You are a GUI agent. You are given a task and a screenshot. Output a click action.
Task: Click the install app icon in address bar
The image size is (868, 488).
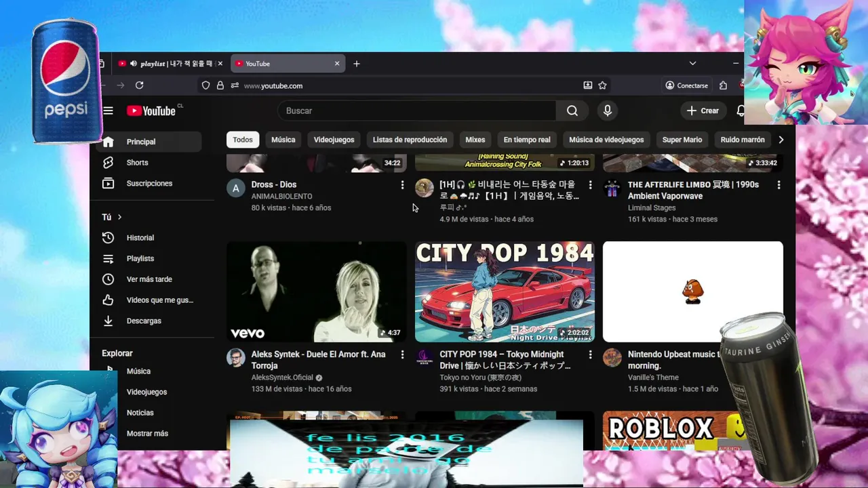pyautogui.click(x=587, y=85)
